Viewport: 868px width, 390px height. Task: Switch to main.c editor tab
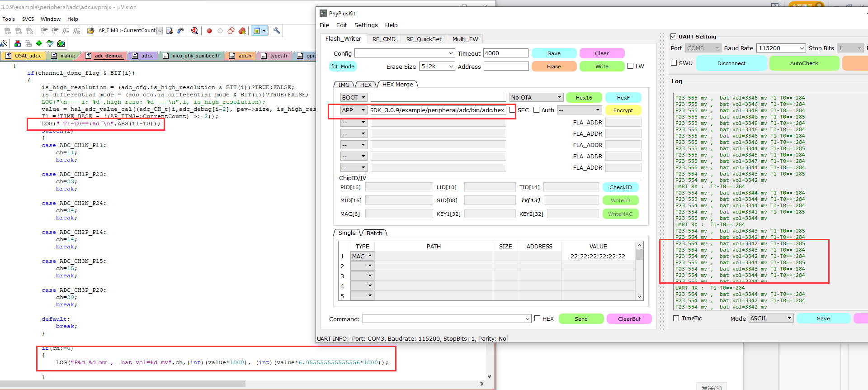point(64,56)
